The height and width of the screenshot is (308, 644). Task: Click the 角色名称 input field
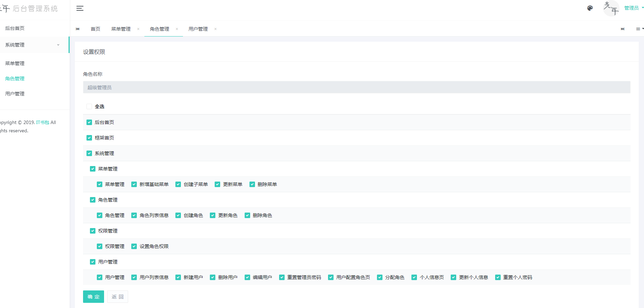[x=357, y=88]
